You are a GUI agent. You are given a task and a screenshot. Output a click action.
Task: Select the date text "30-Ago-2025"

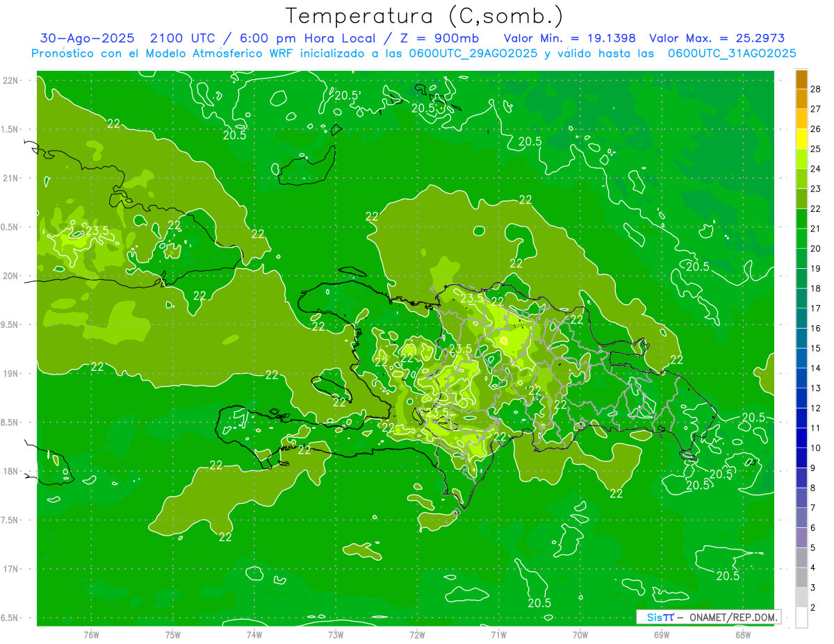[x=87, y=38]
